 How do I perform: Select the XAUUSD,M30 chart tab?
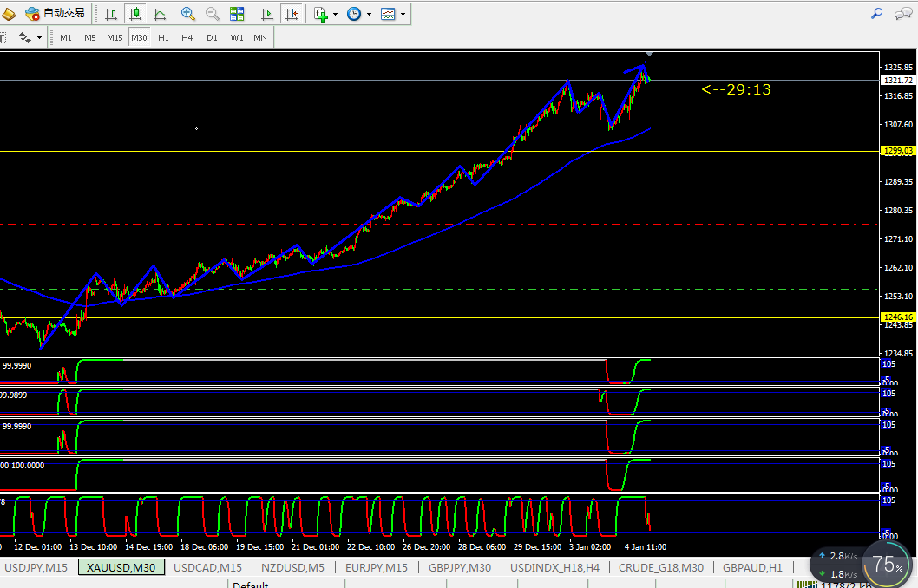[121, 567]
